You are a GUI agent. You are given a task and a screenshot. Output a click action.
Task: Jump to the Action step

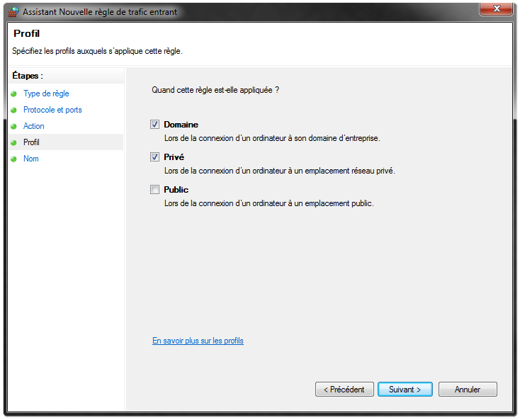point(33,126)
